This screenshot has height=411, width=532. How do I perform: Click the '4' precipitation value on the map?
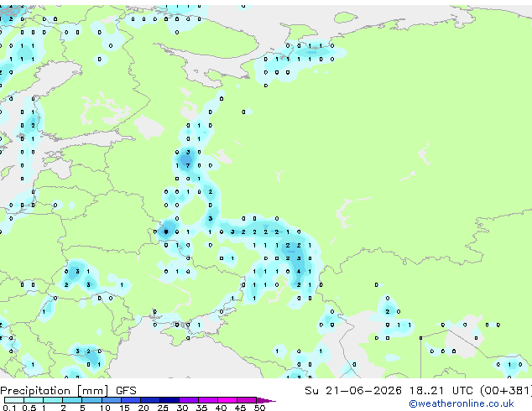coord(299,271)
